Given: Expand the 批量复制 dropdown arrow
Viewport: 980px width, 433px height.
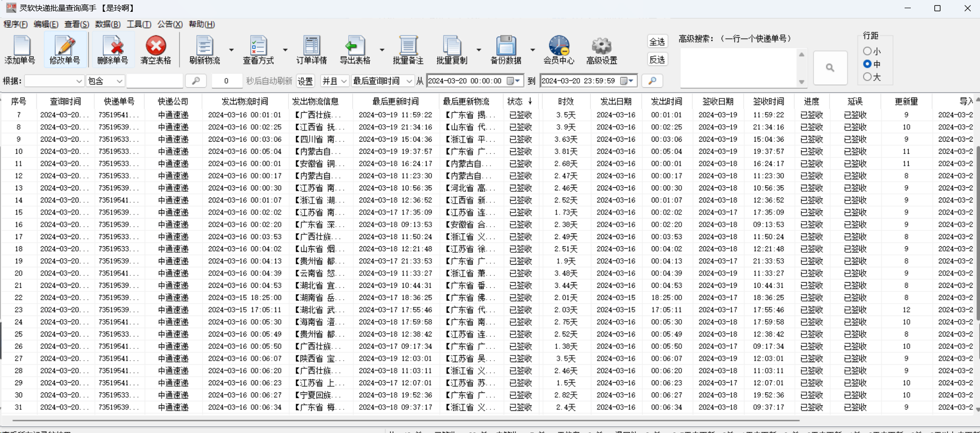Looking at the screenshot, I should [479, 50].
